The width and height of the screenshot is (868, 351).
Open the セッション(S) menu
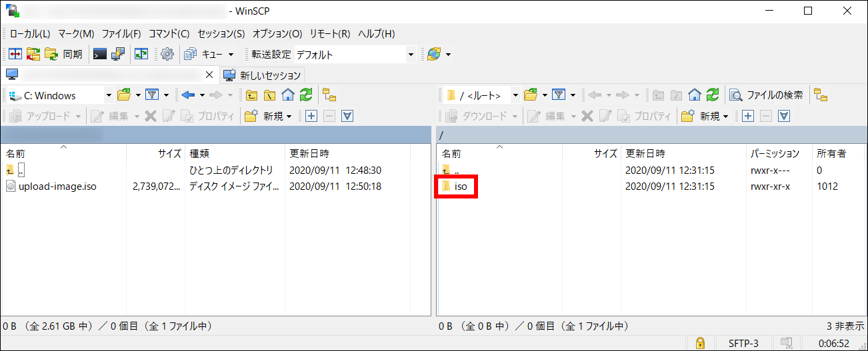(221, 33)
